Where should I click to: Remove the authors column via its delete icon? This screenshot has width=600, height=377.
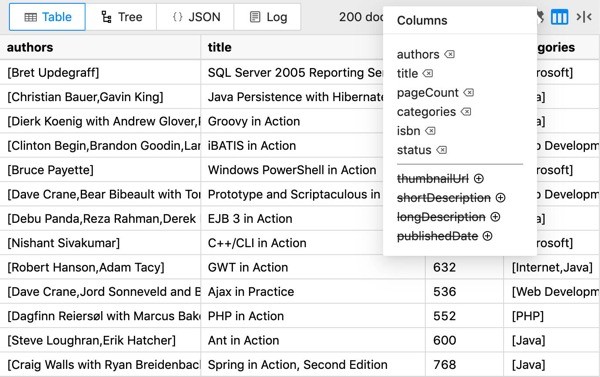tap(450, 54)
